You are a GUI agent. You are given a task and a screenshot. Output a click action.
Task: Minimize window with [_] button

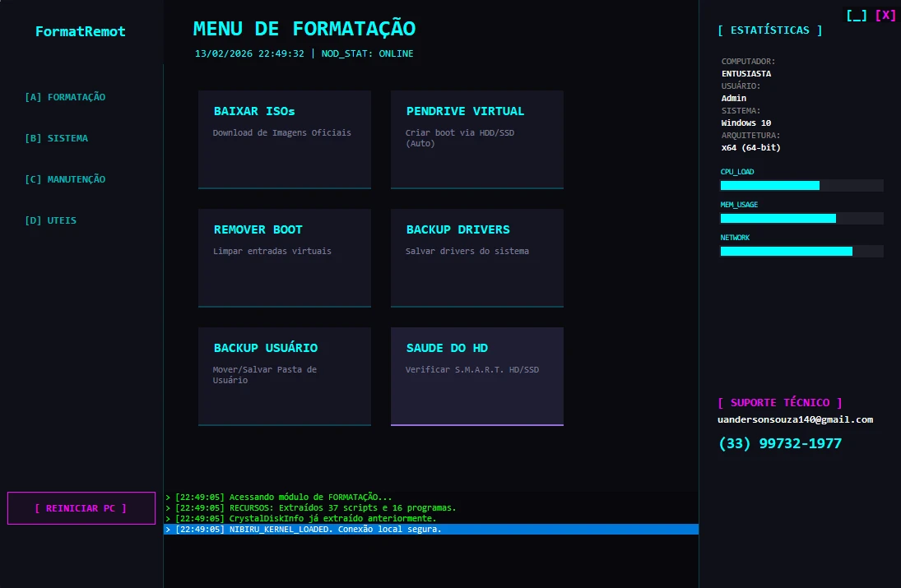(857, 15)
